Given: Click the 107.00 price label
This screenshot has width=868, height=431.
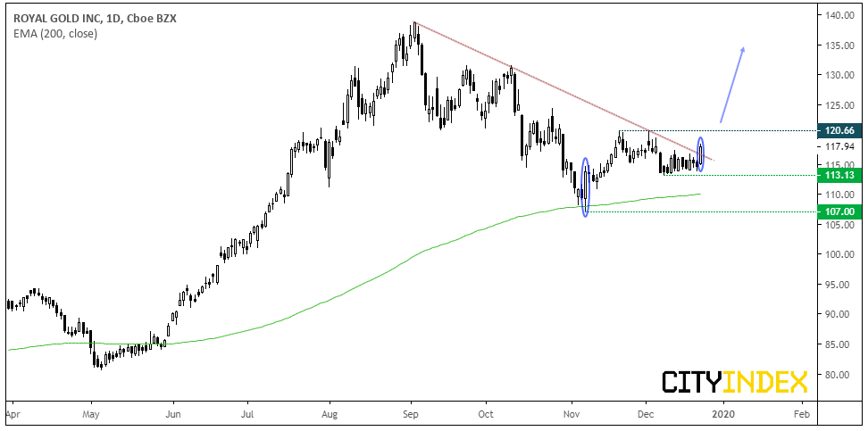Looking at the screenshot, I should [839, 211].
